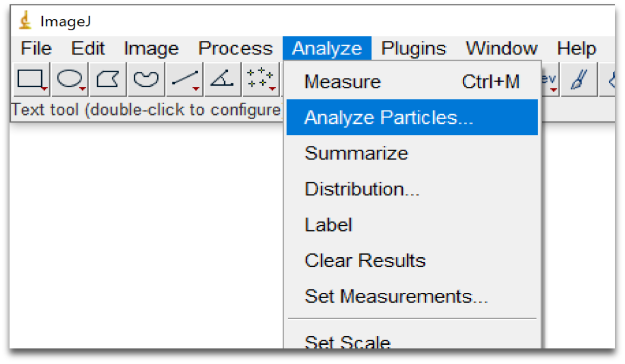This screenshot has width=625, height=364.
Task: Choose Measure from the Analyze menu
Action: (x=342, y=82)
